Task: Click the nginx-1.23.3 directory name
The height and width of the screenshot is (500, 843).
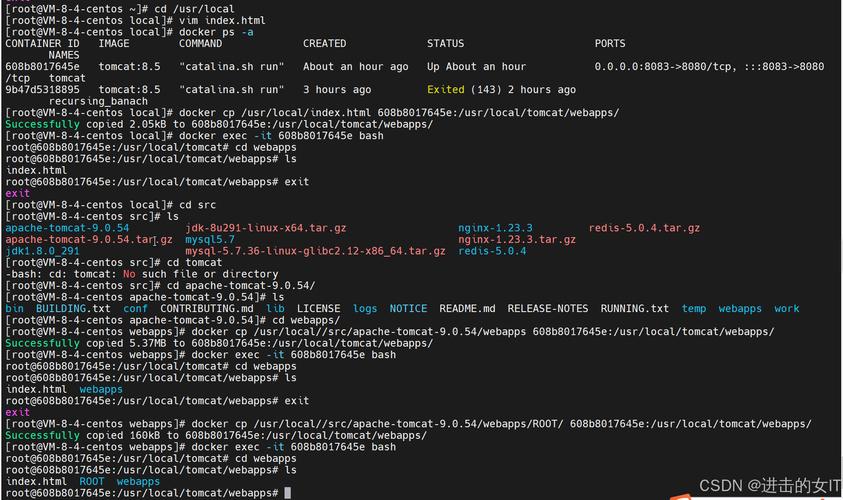Action: (495, 228)
